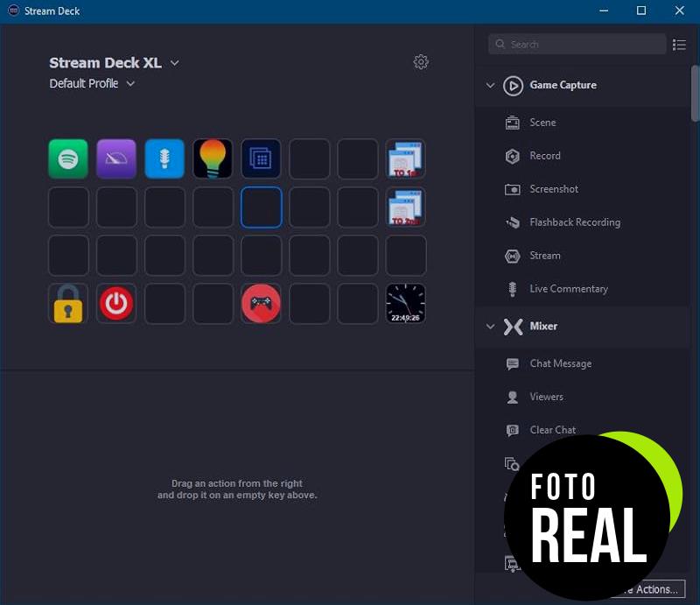700x605 pixels.
Task: Click the Screenshot action icon
Action: click(x=513, y=189)
